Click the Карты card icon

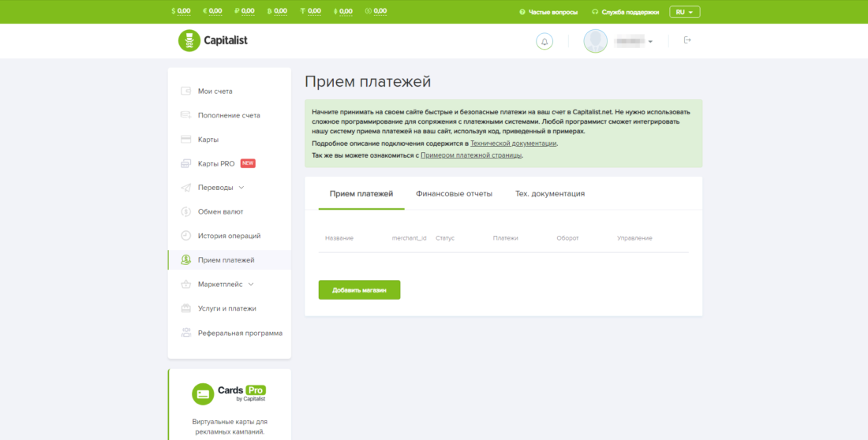185,140
